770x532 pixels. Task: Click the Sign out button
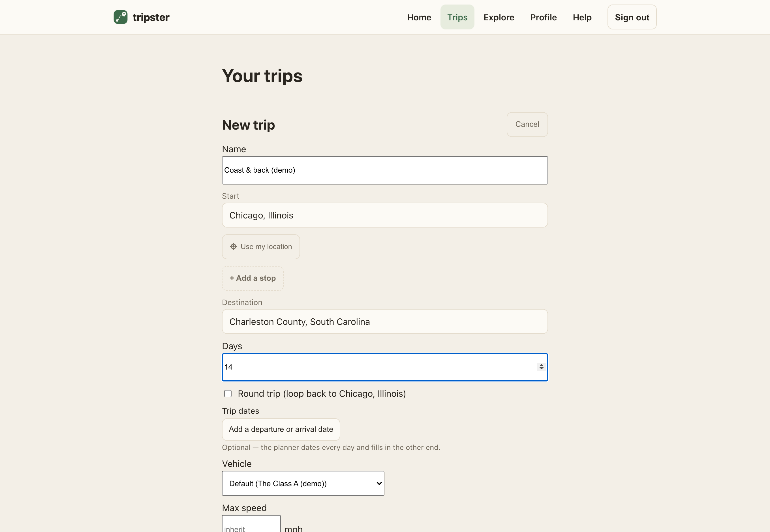pyautogui.click(x=632, y=17)
